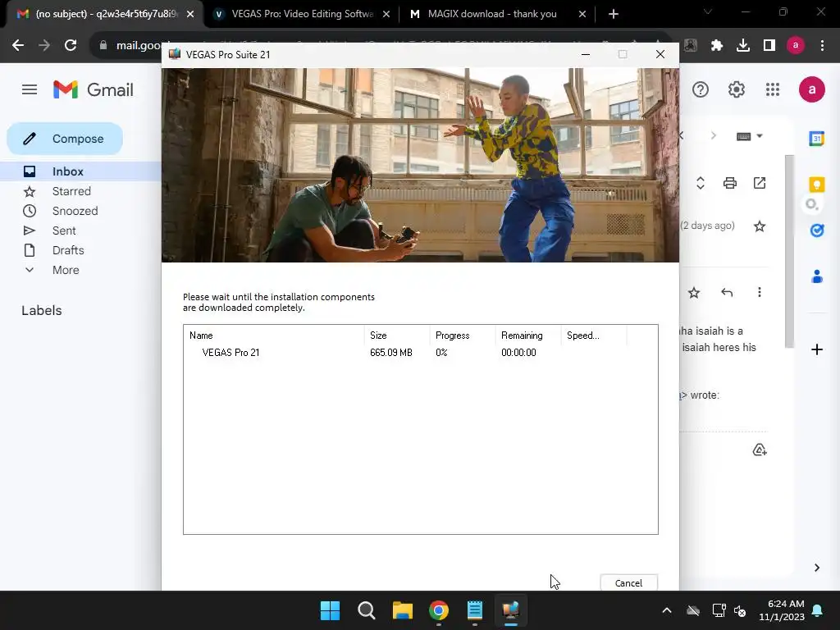The width and height of the screenshot is (840, 630).
Task: Open notifications bell in taskbar
Action: pyautogui.click(x=818, y=610)
